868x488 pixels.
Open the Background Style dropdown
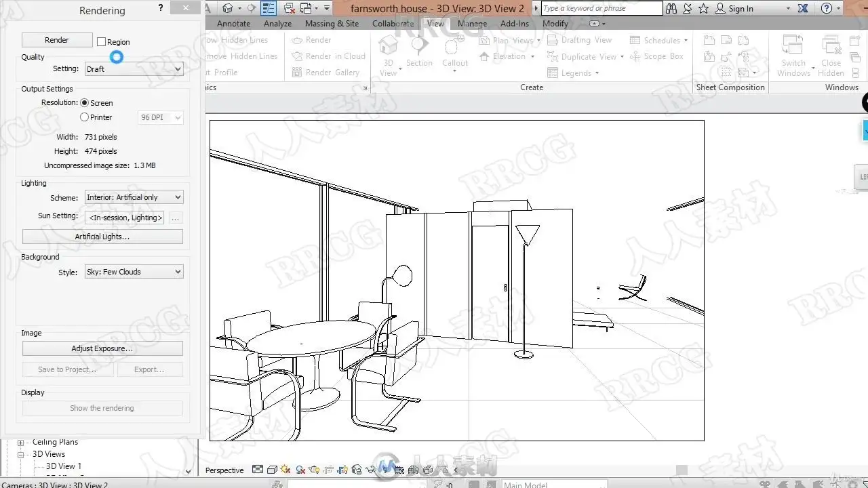134,272
